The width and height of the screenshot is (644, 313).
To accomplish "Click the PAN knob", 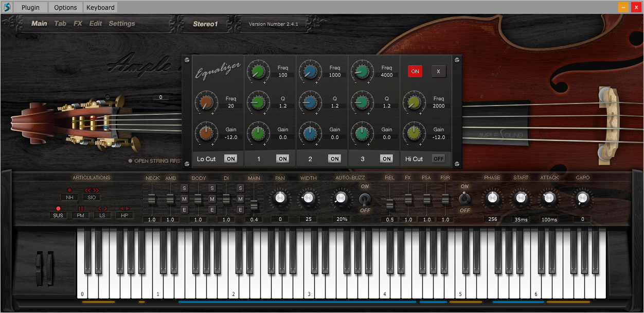I will [280, 198].
